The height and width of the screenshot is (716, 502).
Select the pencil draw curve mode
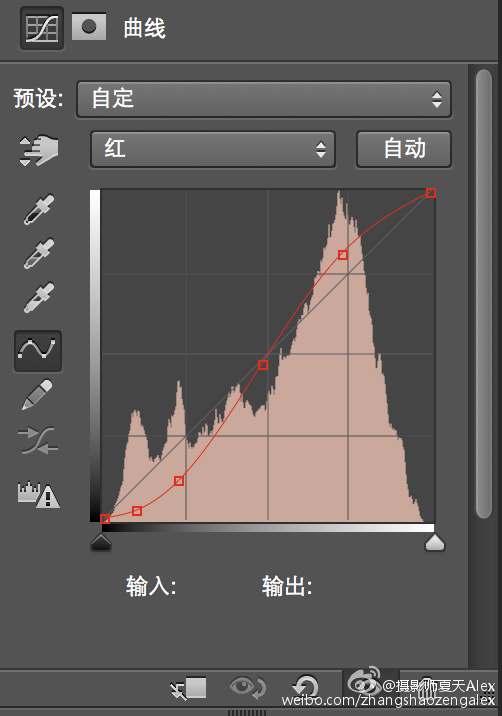[x=37, y=394]
